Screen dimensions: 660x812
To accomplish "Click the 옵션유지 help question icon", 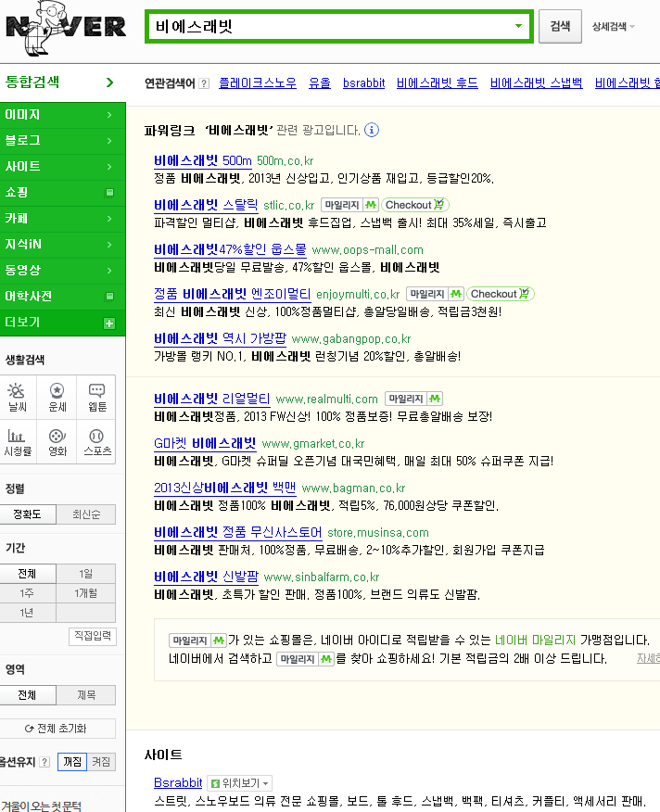I will 44,762.
